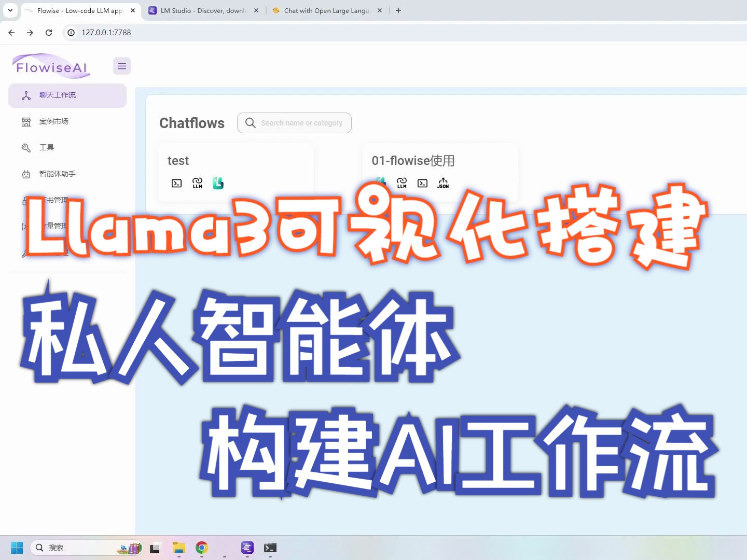Image resolution: width=747 pixels, height=560 pixels.
Task: Go forward in browser history
Action: (30, 32)
